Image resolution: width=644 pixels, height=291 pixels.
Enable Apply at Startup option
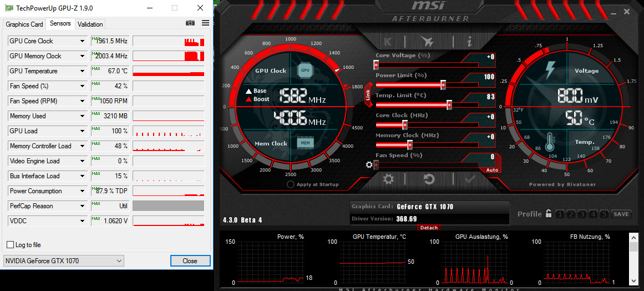291,184
